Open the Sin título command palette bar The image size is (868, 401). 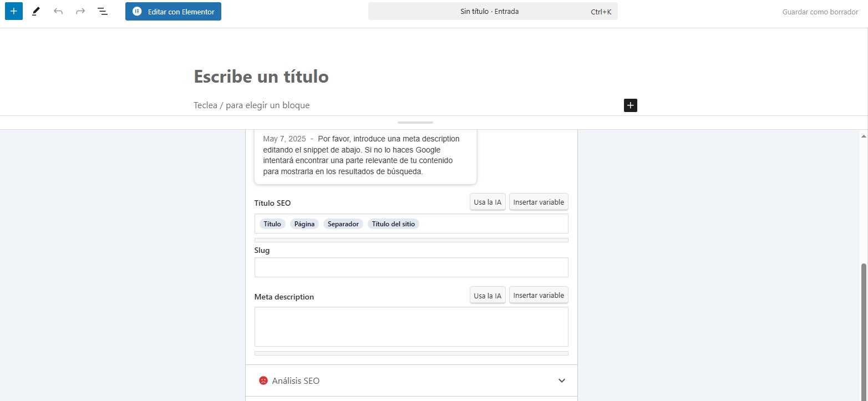click(493, 12)
